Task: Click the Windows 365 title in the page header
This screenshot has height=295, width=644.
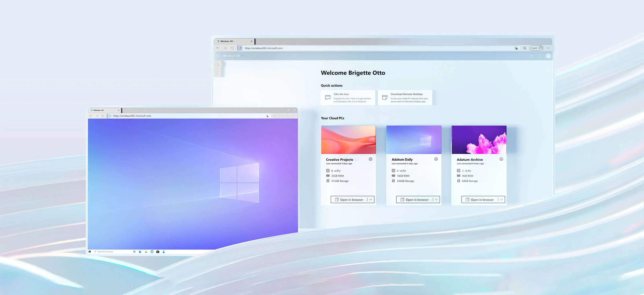Action: click(232, 56)
